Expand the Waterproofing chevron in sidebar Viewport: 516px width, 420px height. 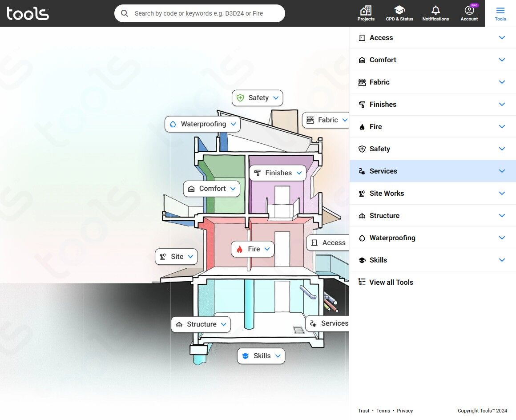pos(502,238)
